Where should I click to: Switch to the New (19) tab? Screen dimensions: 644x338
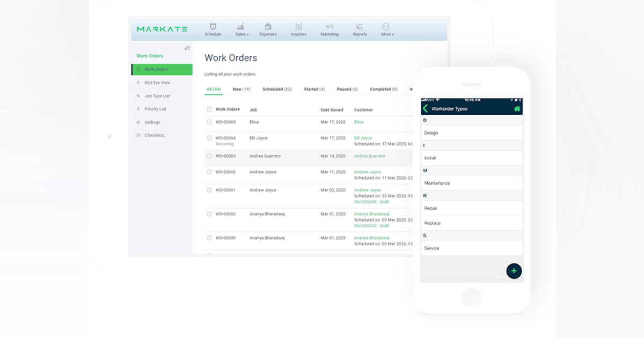click(x=241, y=89)
